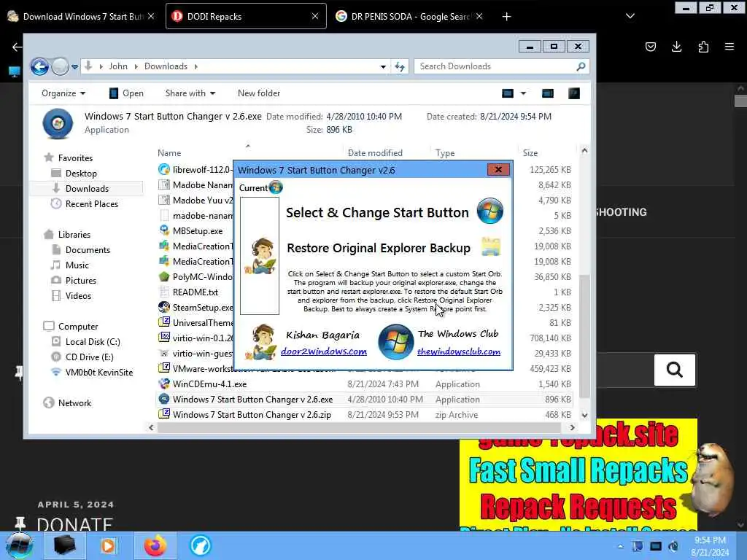Open the Share with menu
Screen dimensions: 747x560
190,93
